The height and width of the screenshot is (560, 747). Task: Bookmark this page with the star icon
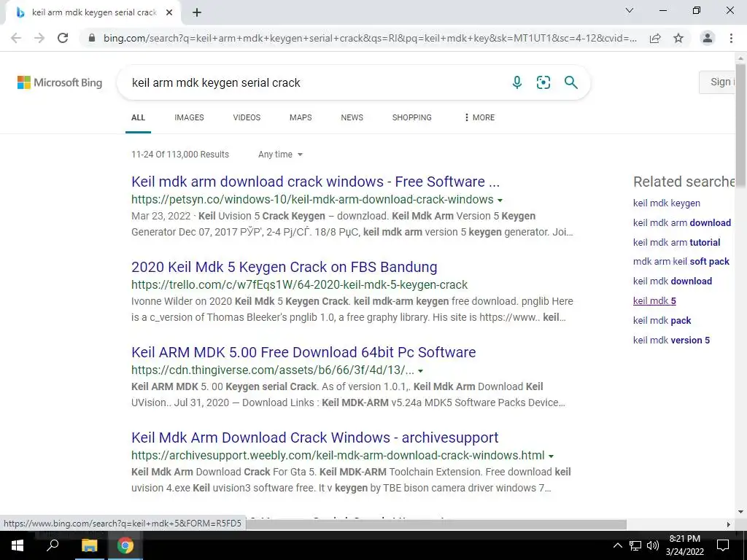click(678, 38)
